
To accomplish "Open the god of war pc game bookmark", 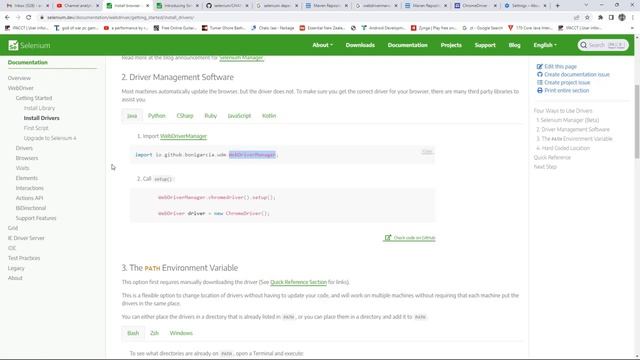I will (x=76, y=28).
